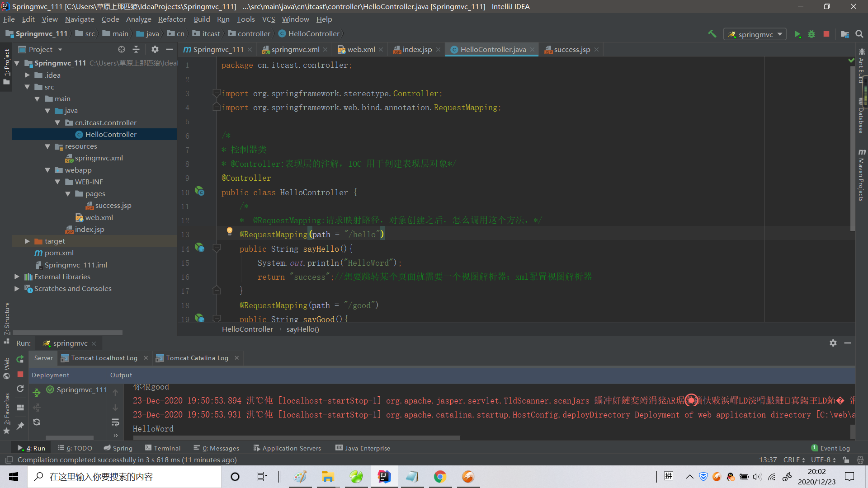Toggle lock read-only status bar icon

coord(846,460)
